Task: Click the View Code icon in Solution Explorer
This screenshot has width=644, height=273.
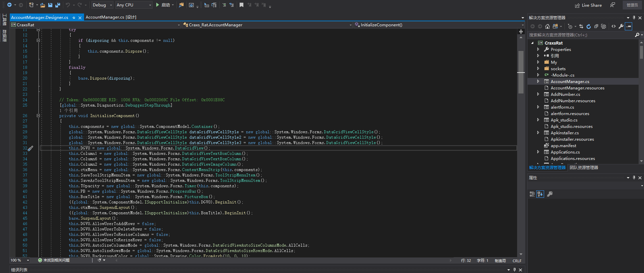Action: click(614, 26)
